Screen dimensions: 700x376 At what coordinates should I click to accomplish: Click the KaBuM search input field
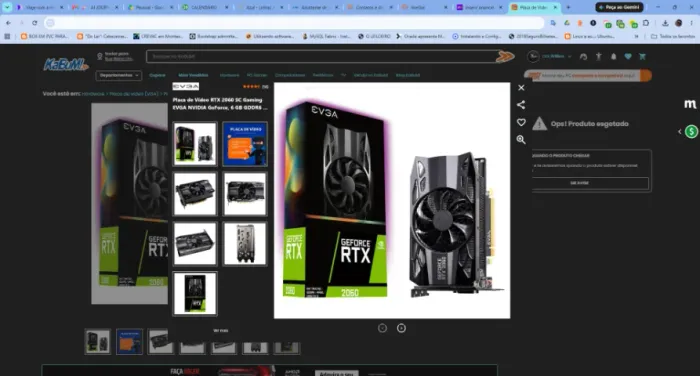pos(321,56)
